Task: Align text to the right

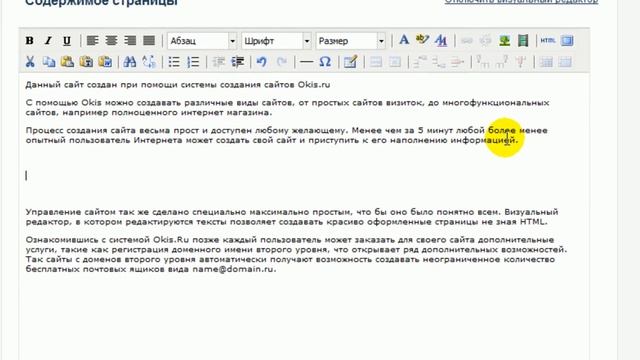Action: (130, 40)
